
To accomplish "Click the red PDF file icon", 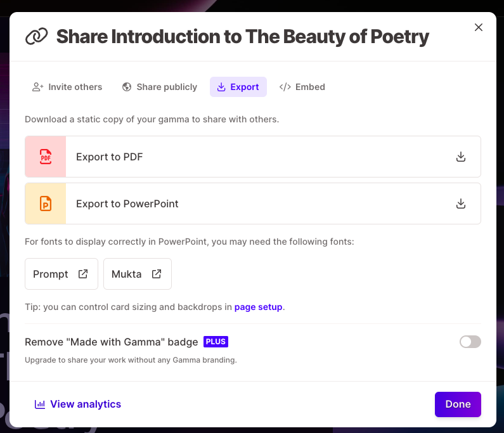I will tap(46, 157).
